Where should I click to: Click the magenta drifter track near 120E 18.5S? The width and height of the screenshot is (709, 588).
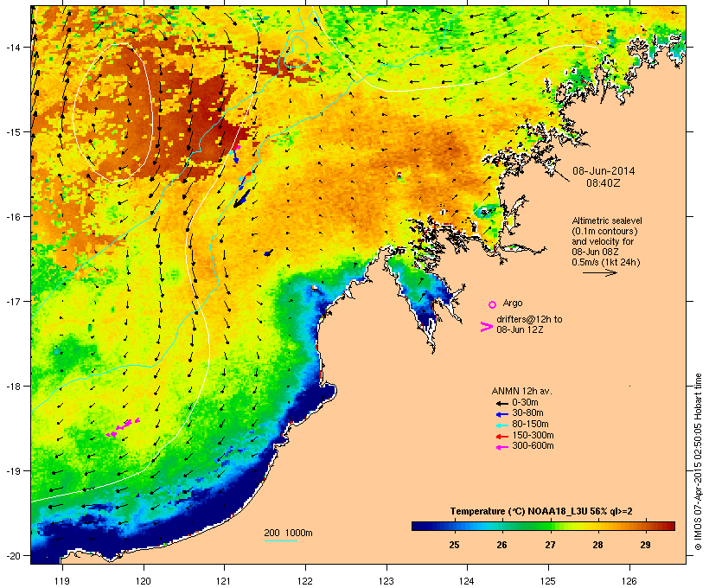pos(123,427)
